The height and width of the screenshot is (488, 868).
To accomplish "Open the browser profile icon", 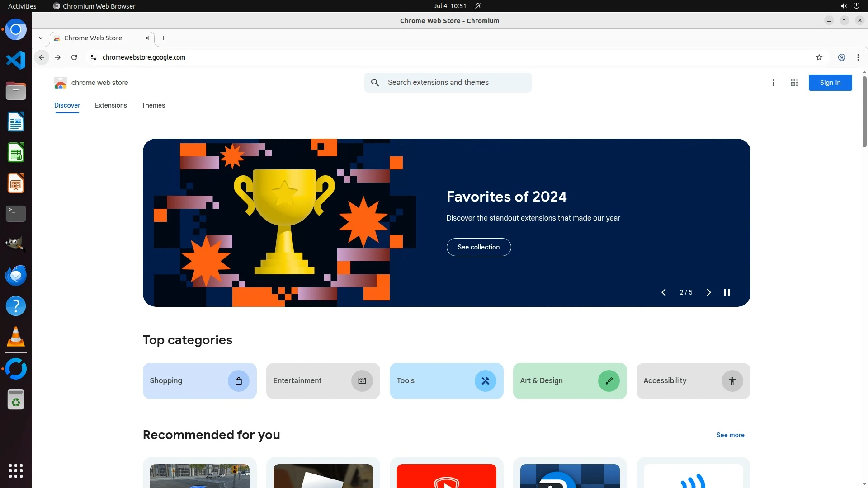I will (x=841, y=57).
